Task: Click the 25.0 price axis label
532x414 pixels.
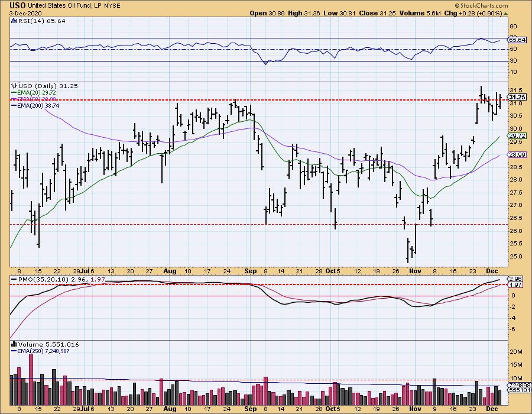Action: [515, 257]
